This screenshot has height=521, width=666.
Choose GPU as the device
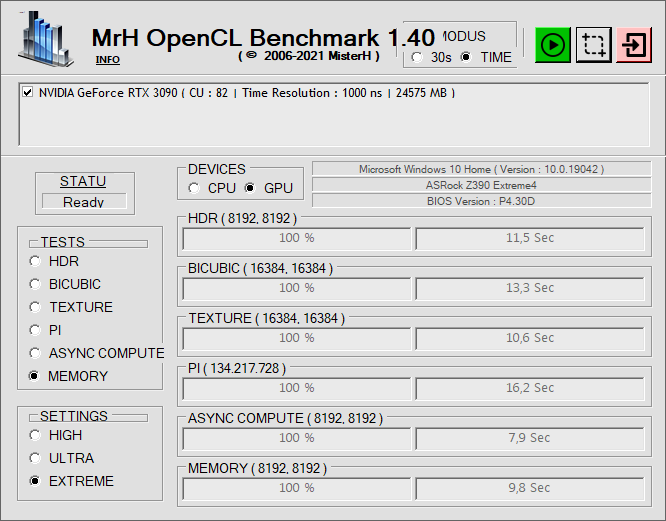point(250,188)
